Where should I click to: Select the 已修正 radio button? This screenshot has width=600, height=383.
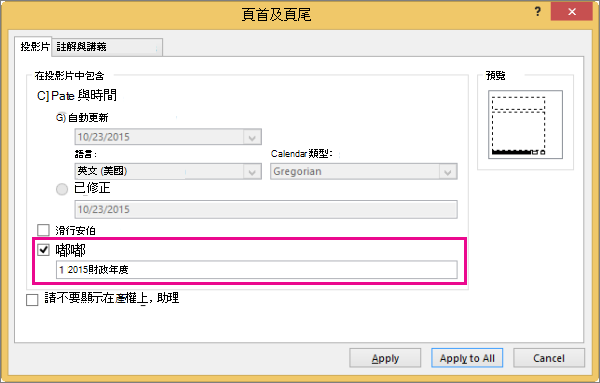[x=62, y=189]
